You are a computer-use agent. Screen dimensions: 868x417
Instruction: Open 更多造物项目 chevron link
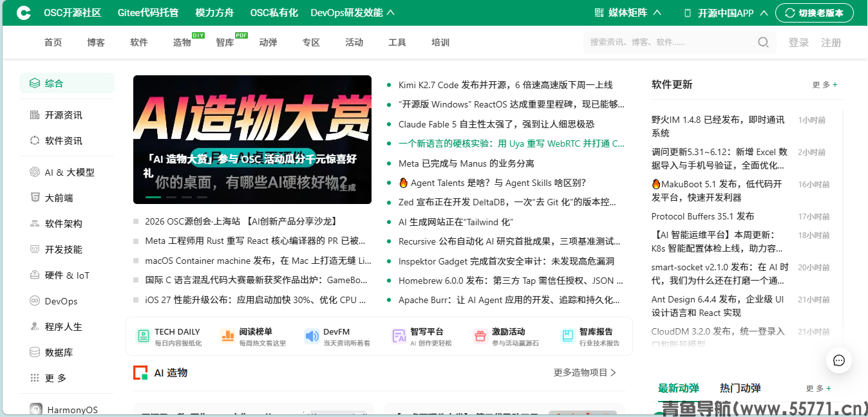click(585, 373)
